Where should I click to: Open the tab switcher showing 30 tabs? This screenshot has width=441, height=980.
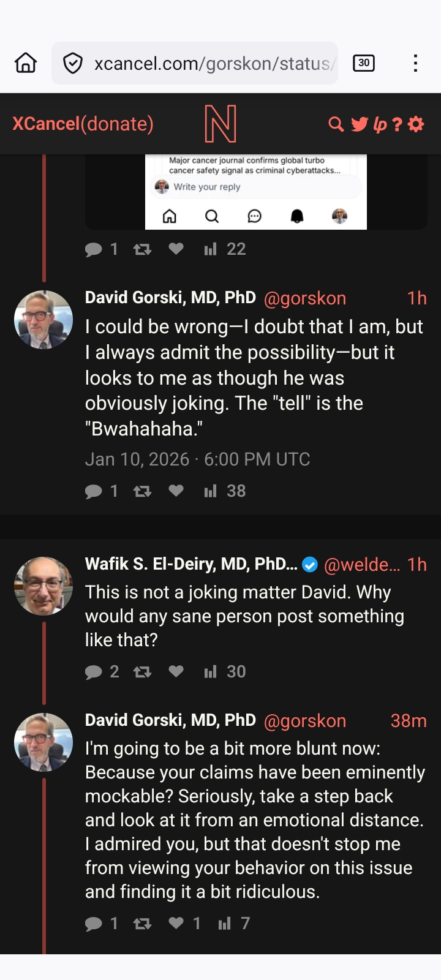point(364,63)
